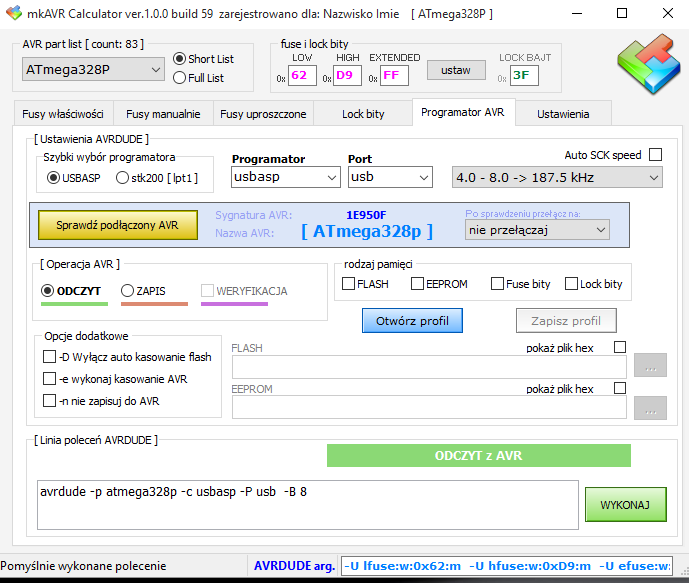Open the nie przełączaj dropdown
689x583 pixels.
537,230
